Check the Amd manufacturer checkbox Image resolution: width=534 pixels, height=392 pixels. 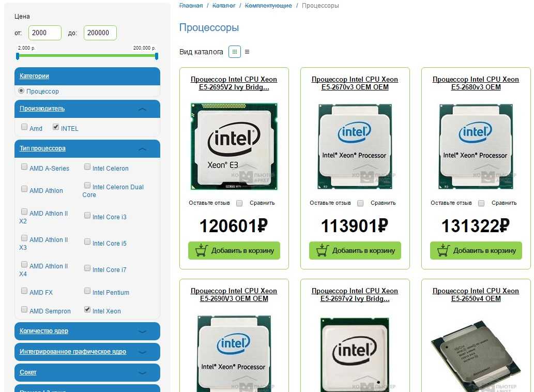(24, 127)
